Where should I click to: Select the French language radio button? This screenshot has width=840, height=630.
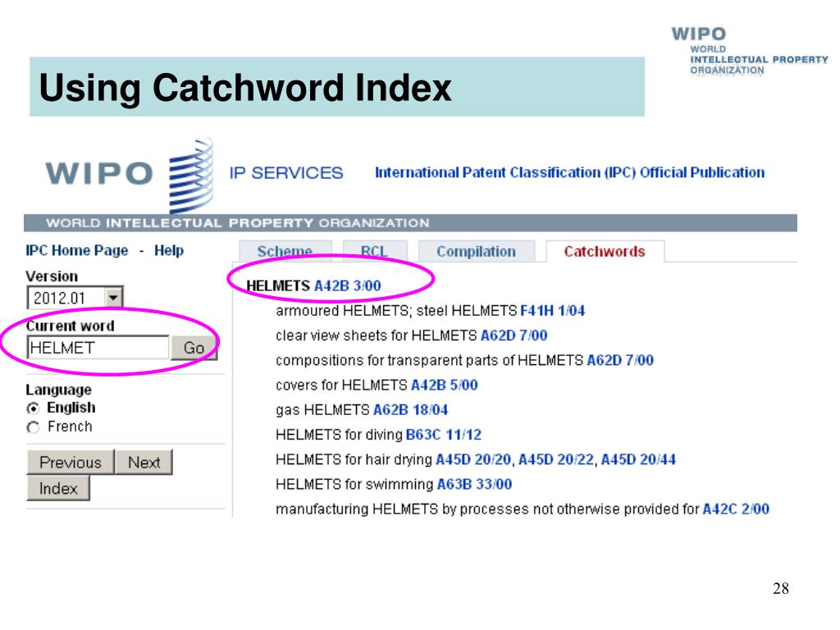(33, 427)
